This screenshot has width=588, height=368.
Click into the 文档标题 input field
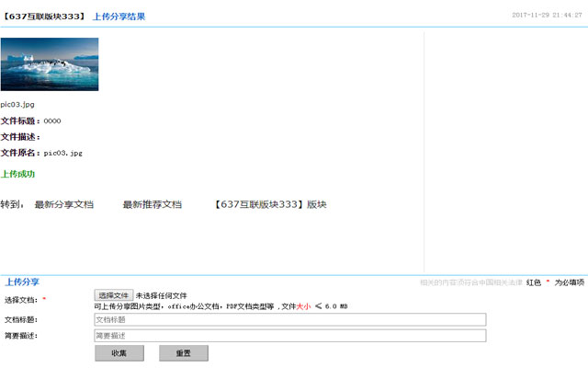coord(289,320)
